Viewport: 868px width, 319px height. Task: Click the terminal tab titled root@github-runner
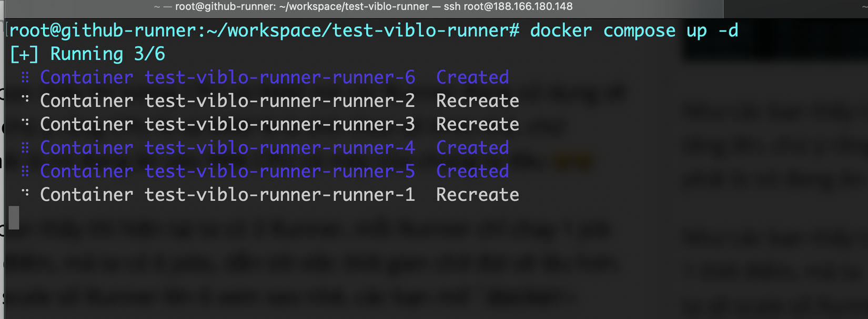[363, 7]
